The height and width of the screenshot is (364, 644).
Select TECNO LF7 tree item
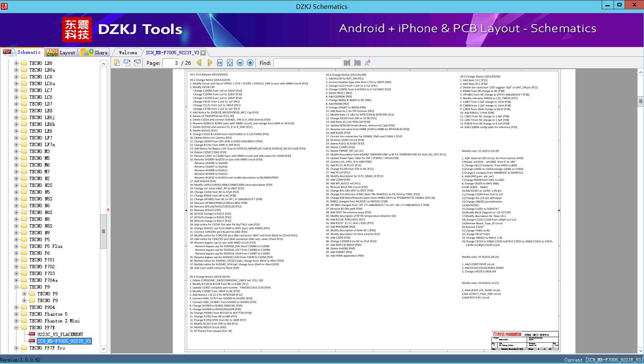click(41, 138)
